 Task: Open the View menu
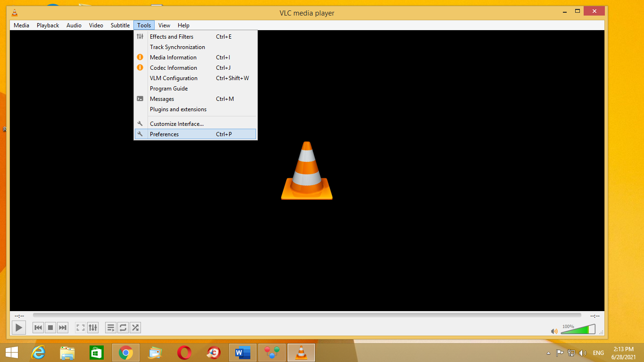pyautogui.click(x=165, y=25)
